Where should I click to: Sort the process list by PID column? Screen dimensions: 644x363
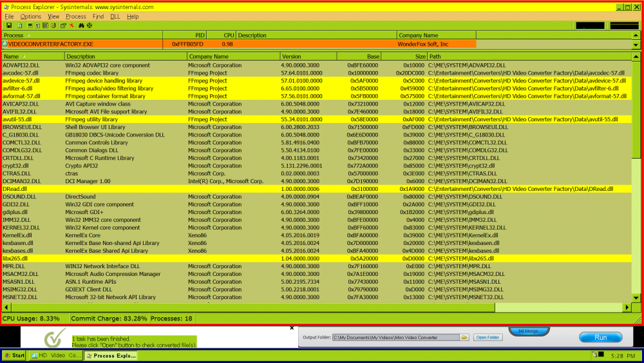200,35
